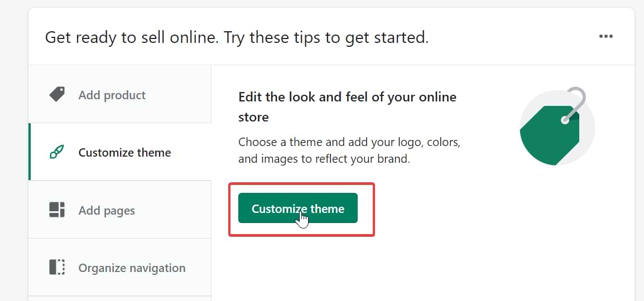644x301 pixels.
Task: Click the "Choose a theme" description line
Action: click(349, 142)
